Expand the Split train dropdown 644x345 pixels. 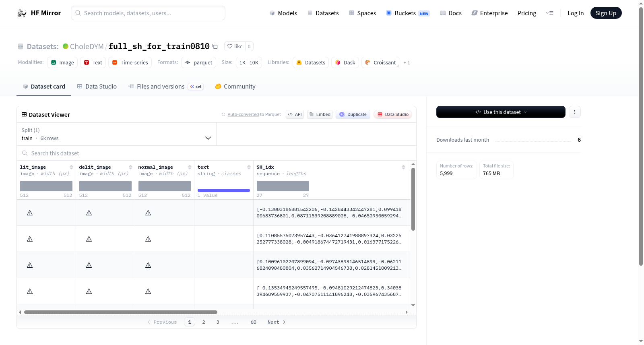pyautogui.click(x=116, y=134)
